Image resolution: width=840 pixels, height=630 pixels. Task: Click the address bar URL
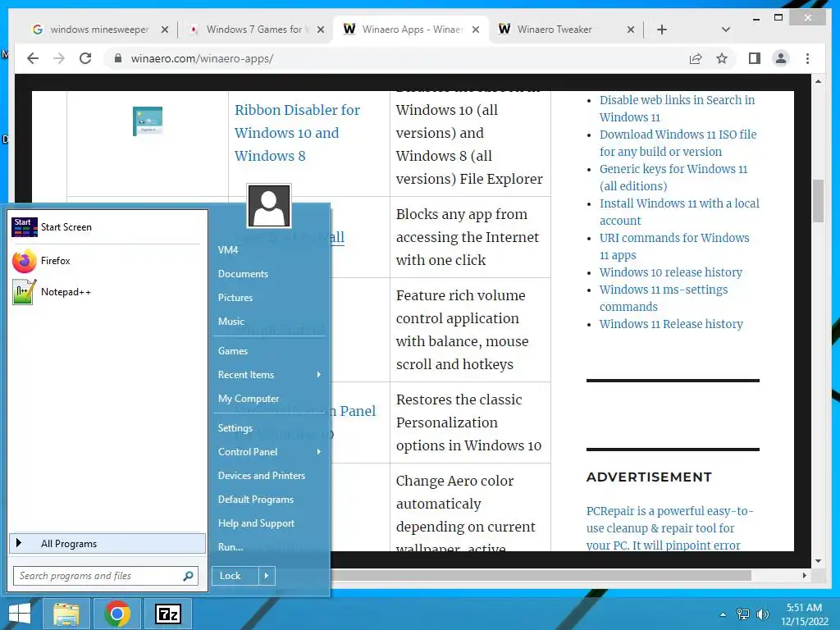pos(203,58)
